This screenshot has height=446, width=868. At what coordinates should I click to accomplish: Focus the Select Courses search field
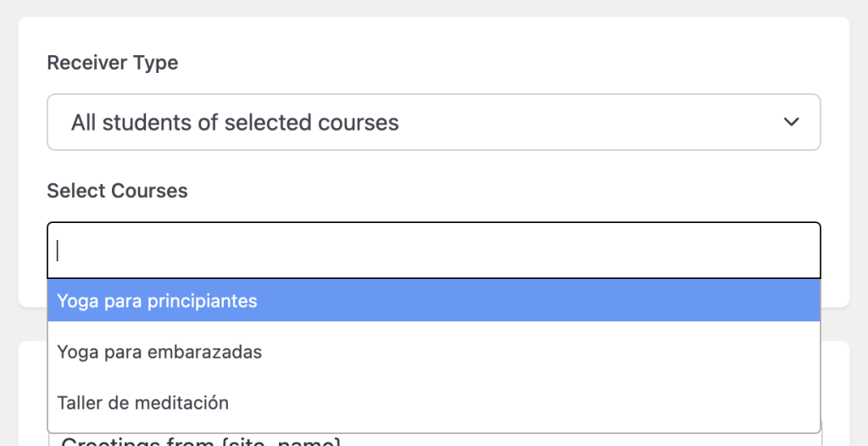tap(433, 250)
